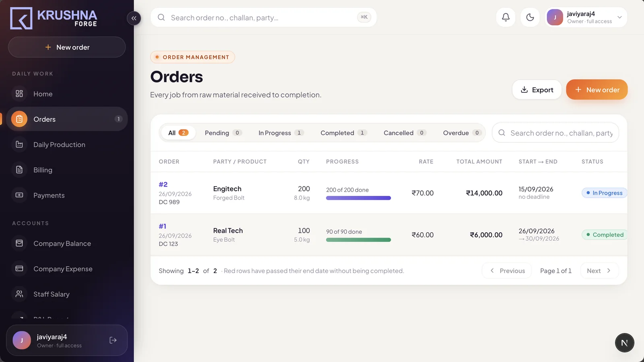Open the Billing page
This screenshot has width=644, height=362.
click(x=67, y=170)
